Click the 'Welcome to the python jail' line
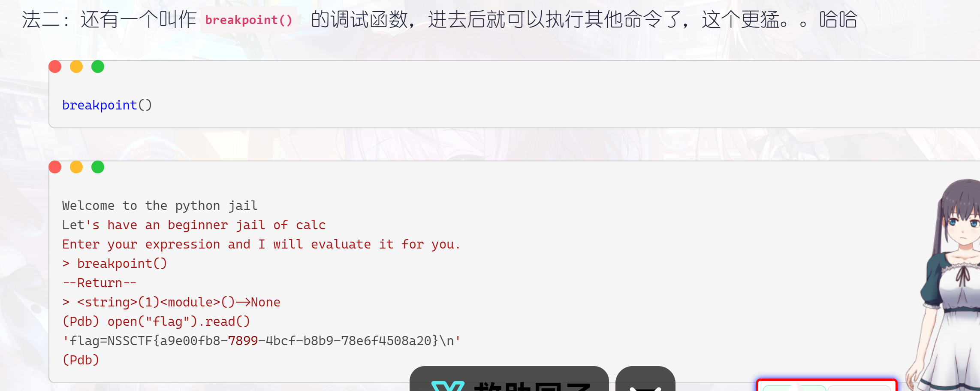 click(x=160, y=206)
